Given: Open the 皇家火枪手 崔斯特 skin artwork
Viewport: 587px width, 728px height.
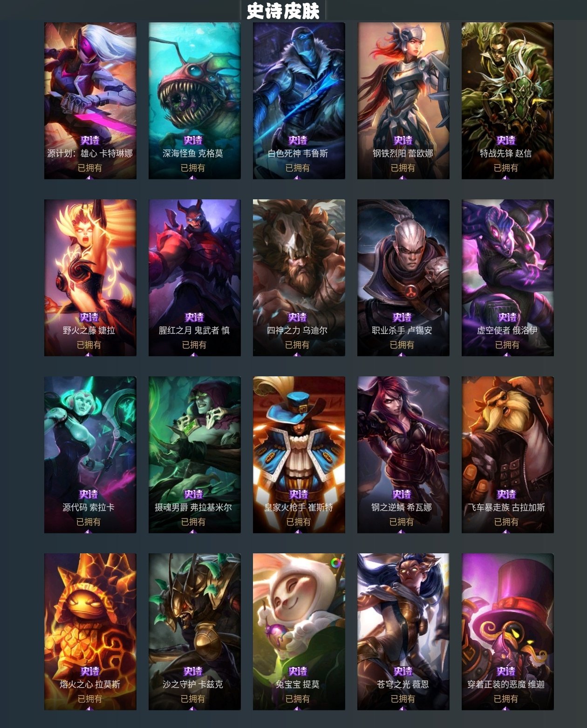Looking at the screenshot, I should 299,455.
